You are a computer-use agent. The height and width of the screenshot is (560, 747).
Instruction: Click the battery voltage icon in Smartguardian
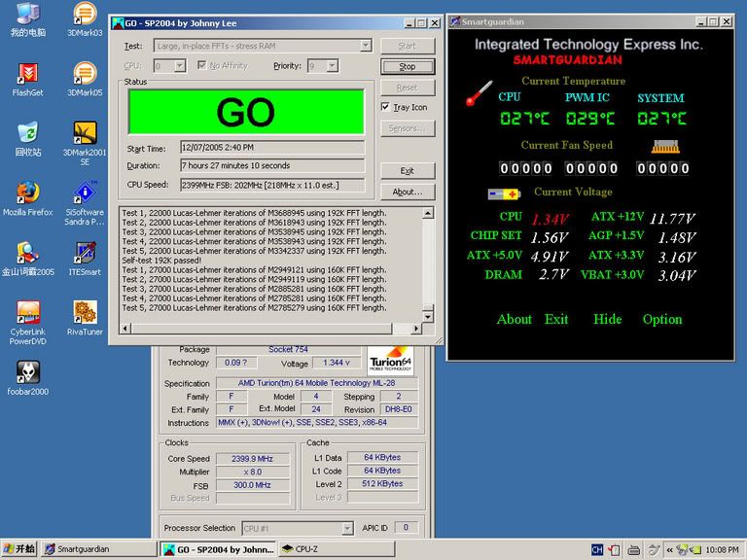(x=504, y=193)
